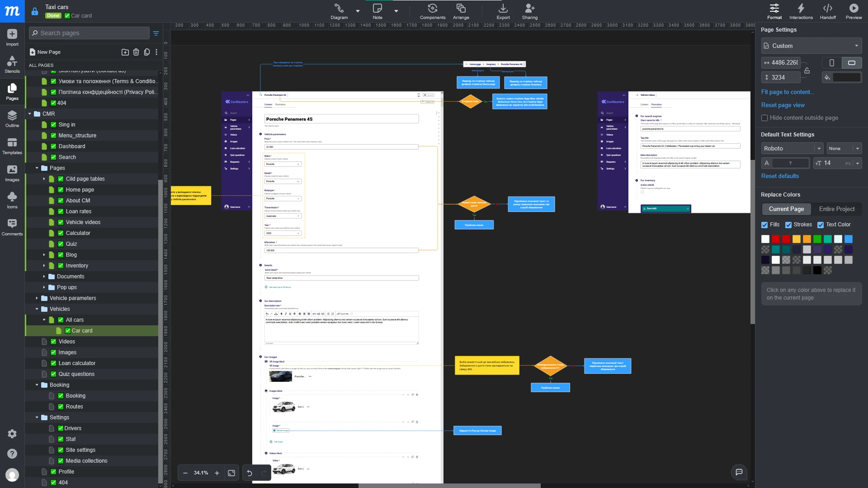Open the Outline panel
Viewport: 868px width, 488px height.
pyautogui.click(x=12, y=118)
